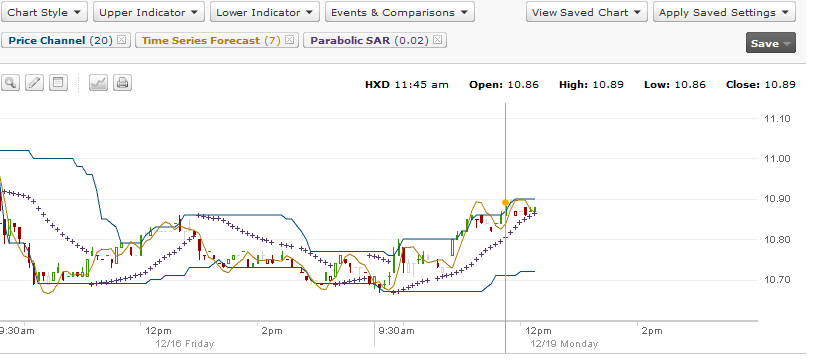Screen dimensions: 831x361
Task: Click the line chart icon
Action: click(x=98, y=83)
